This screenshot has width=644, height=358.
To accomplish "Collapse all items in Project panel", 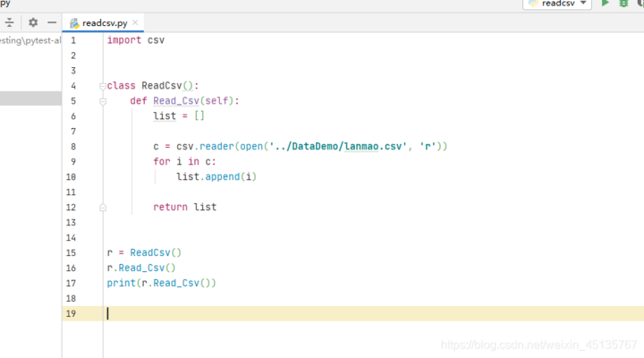I will pos(10,22).
